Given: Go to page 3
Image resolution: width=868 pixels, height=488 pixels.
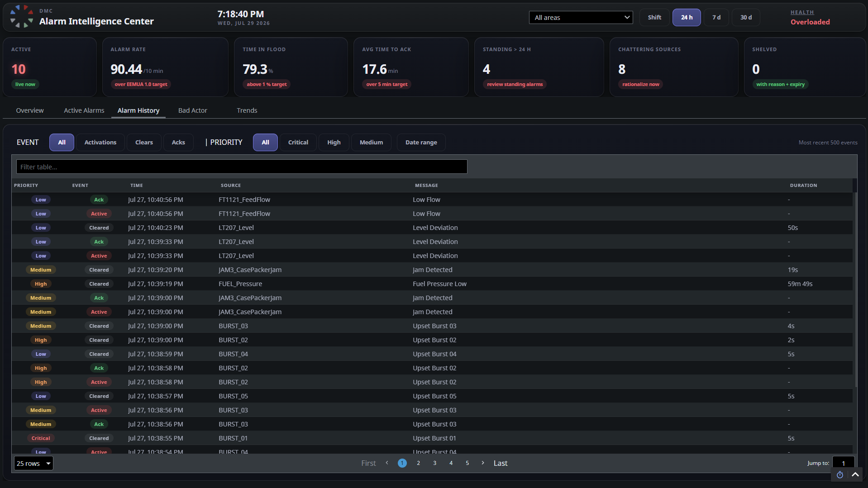Looking at the screenshot, I should coord(434,463).
